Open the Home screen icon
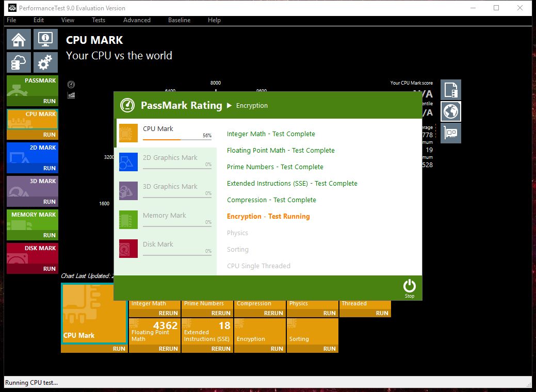 point(19,39)
